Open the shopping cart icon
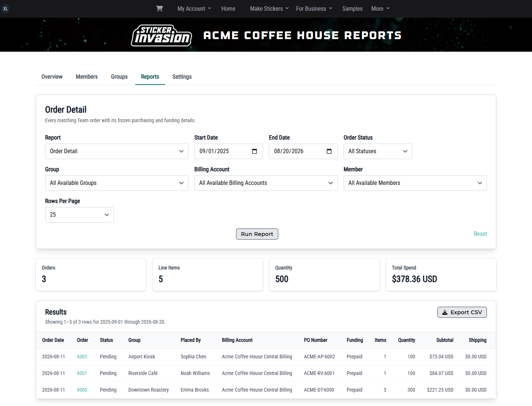 pos(159,8)
